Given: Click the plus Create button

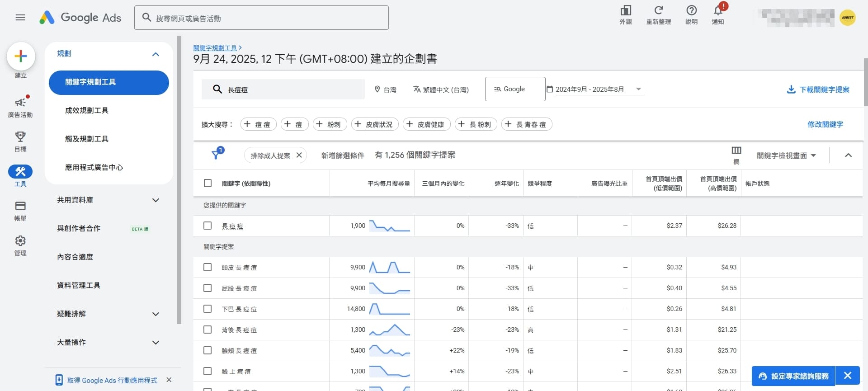Looking at the screenshot, I should coord(21,57).
